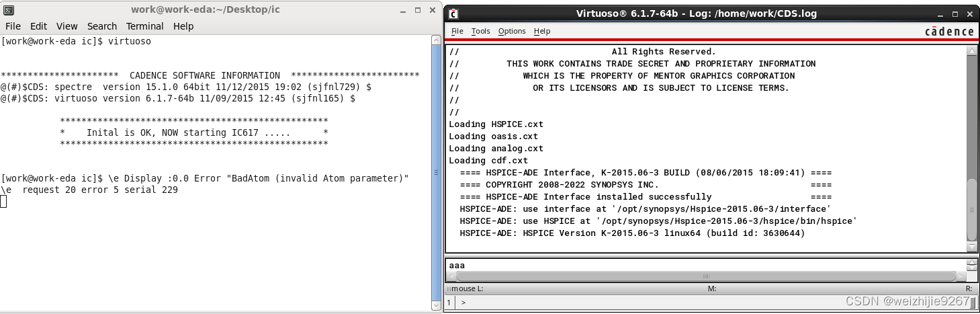
Task: Click 'request 20 error 5 serial 229' line
Action: coord(89,190)
